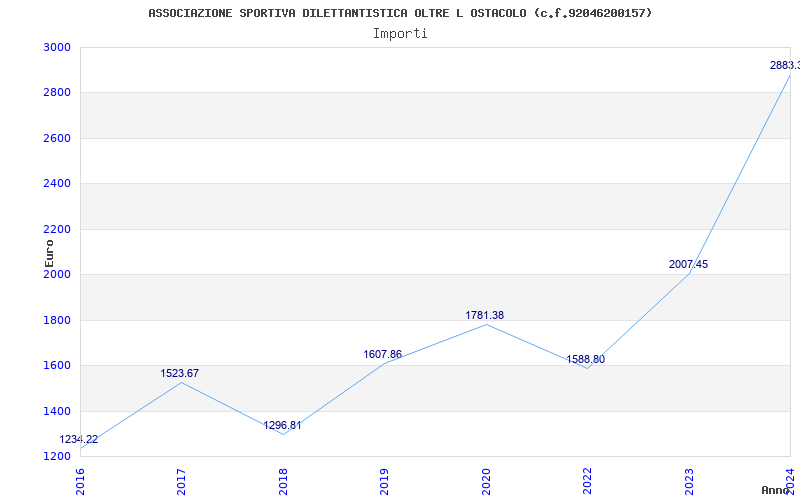The width and height of the screenshot is (800, 500).
Task: Click the 2018 x-axis year label
Action: [x=283, y=481]
